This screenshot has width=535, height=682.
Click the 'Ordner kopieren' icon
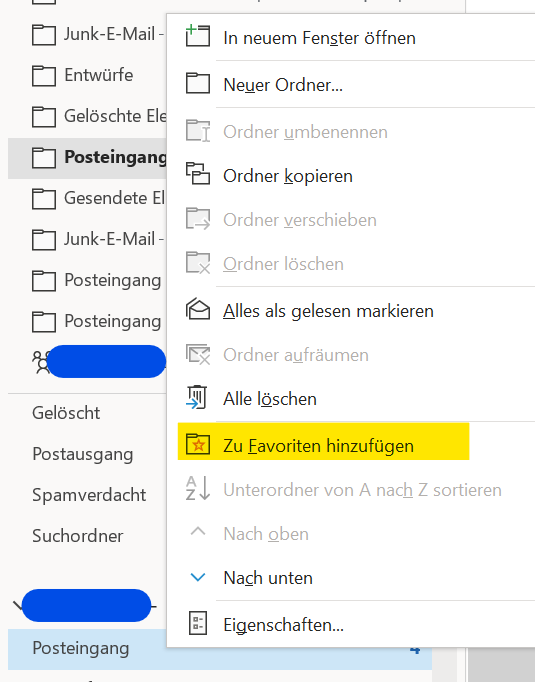pyautogui.click(x=198, y=174)
